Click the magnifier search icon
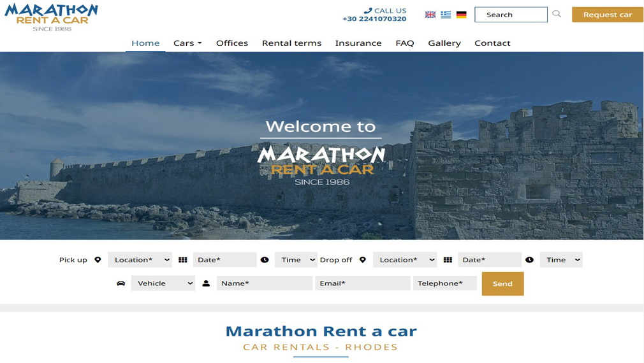This screenshot has height=363, width=644. [557, 14]
